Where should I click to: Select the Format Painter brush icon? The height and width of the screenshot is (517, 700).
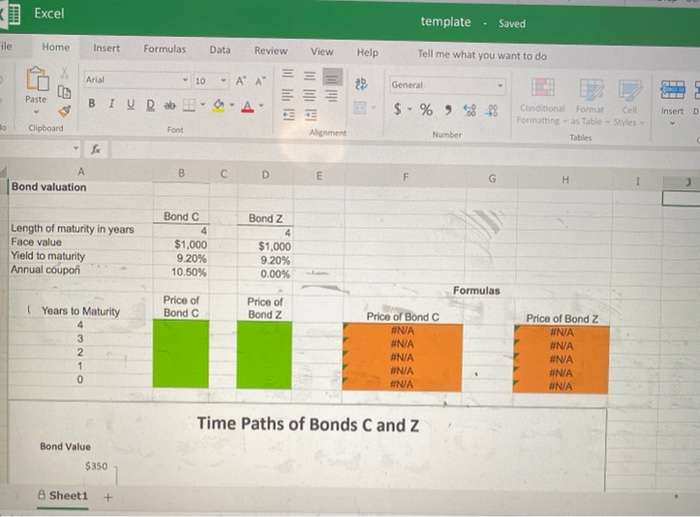pyautogui.click(x=65, y=110)
